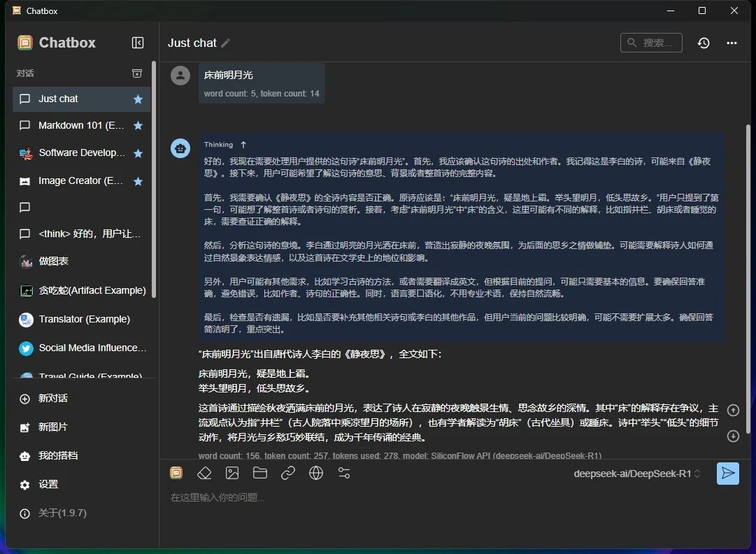Unstar the Software Developer conversation

(138, 153)
